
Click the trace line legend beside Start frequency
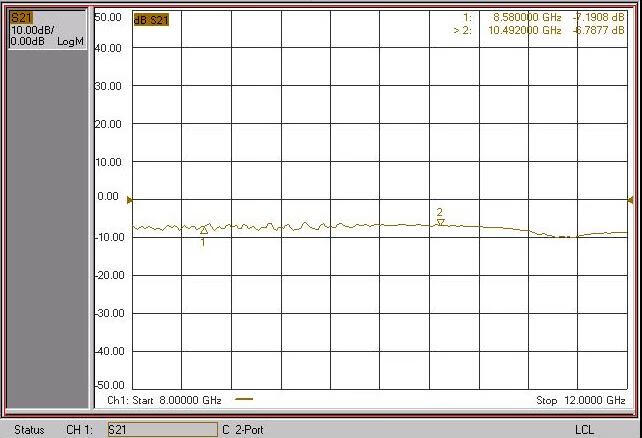244,399
